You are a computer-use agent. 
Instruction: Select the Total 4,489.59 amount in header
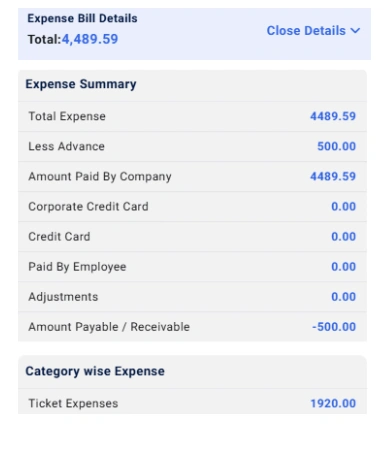pyautogui.click(x=90, y=39)
